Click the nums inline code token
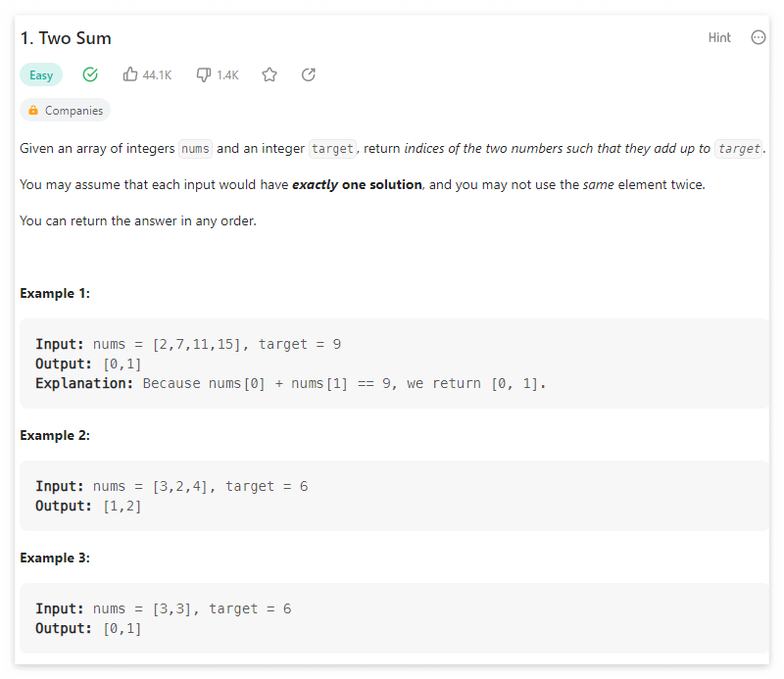Screen dimensions: 784x679 [x=194, y=148]
